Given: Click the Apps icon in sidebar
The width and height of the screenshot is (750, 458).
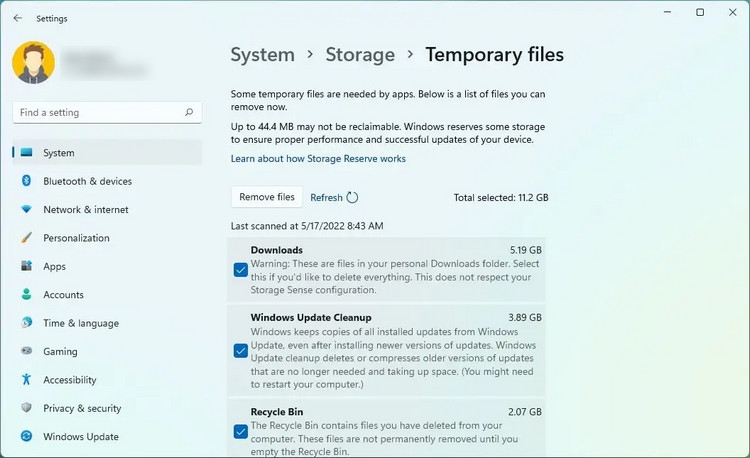Looking at the screenshot, I should click(x=27, y=266).
